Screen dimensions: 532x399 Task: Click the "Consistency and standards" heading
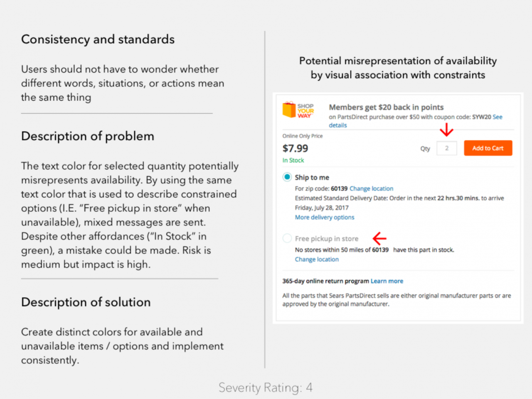point(98,39)
